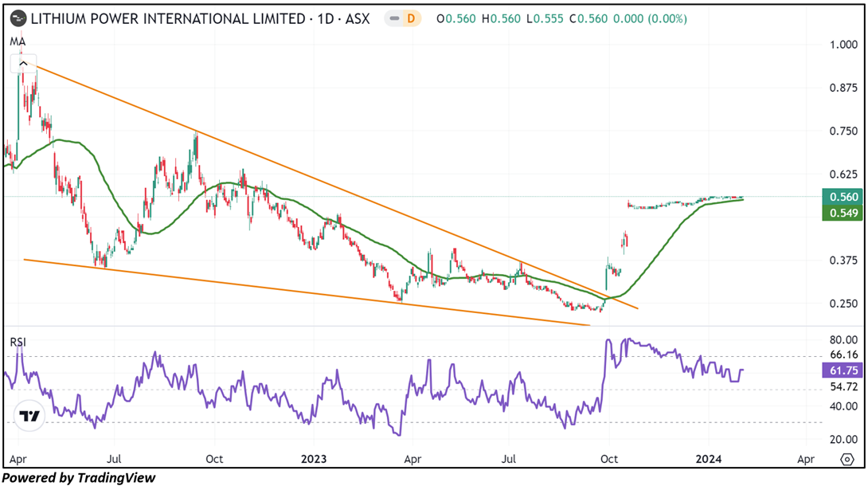Click the Lithium Power symbol logo icon

tap(18, 19)
